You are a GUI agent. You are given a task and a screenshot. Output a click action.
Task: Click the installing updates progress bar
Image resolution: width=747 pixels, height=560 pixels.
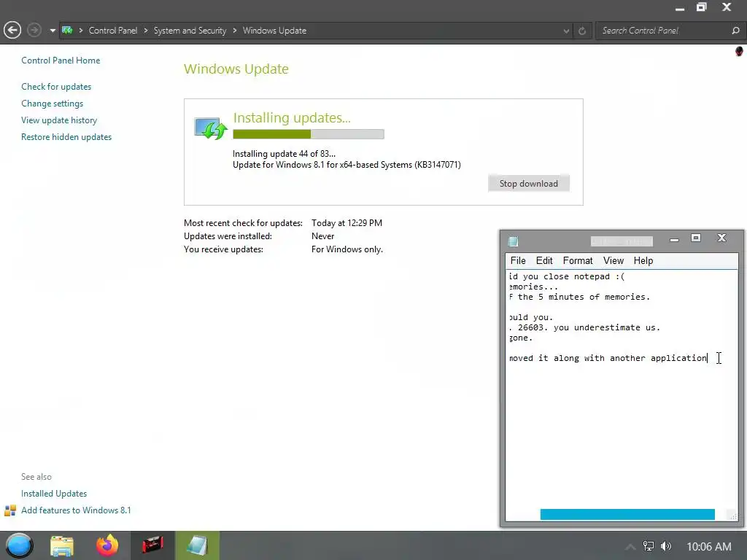[x=309, y=134]
